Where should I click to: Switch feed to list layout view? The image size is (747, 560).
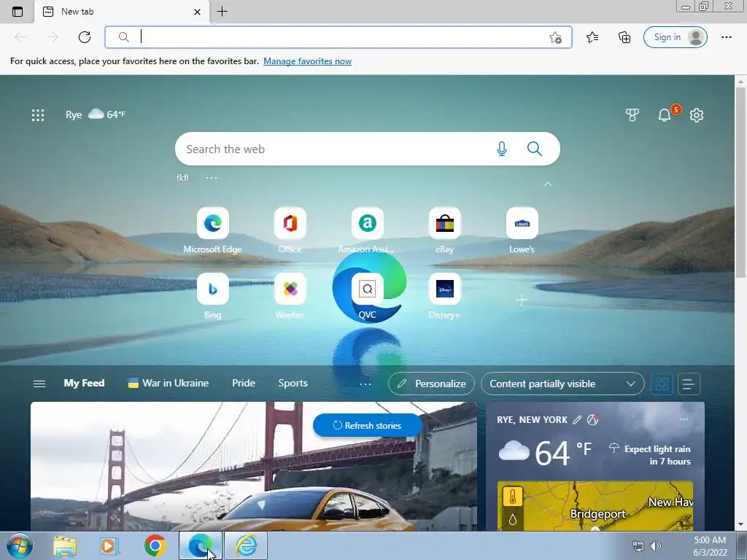(x=689, y=384)
